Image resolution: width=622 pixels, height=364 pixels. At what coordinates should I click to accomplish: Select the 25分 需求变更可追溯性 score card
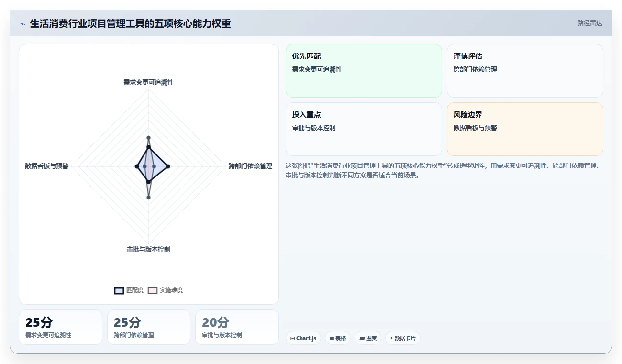(60, 327)
